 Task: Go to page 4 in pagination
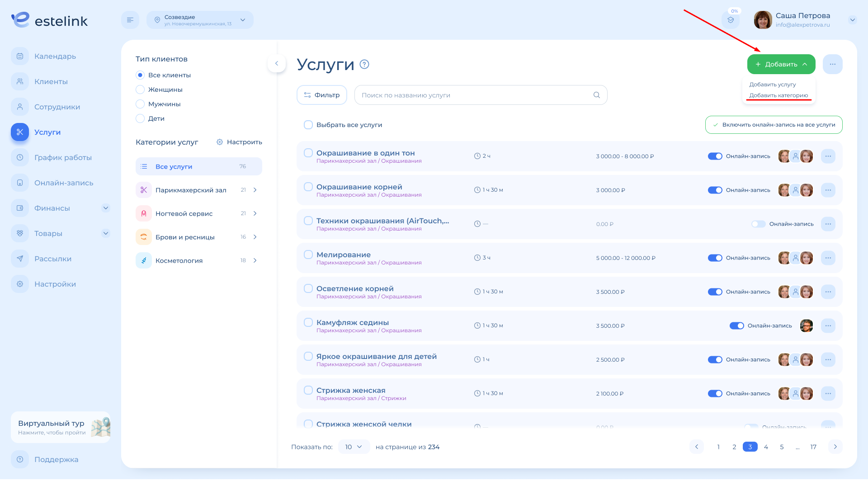click(x=766, y=447)
